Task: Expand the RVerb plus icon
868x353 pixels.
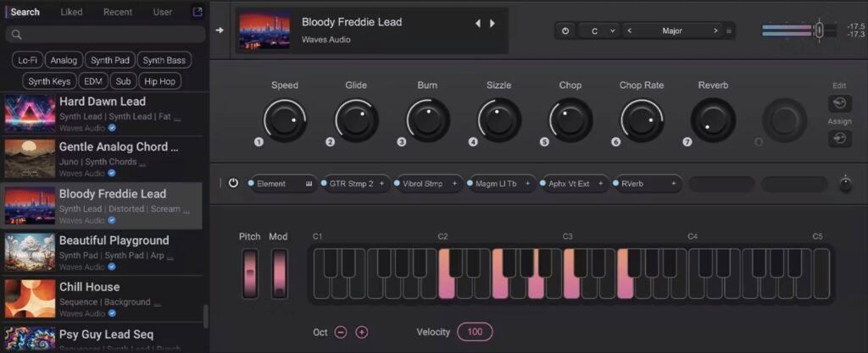Action: click(x=674, y=184)
